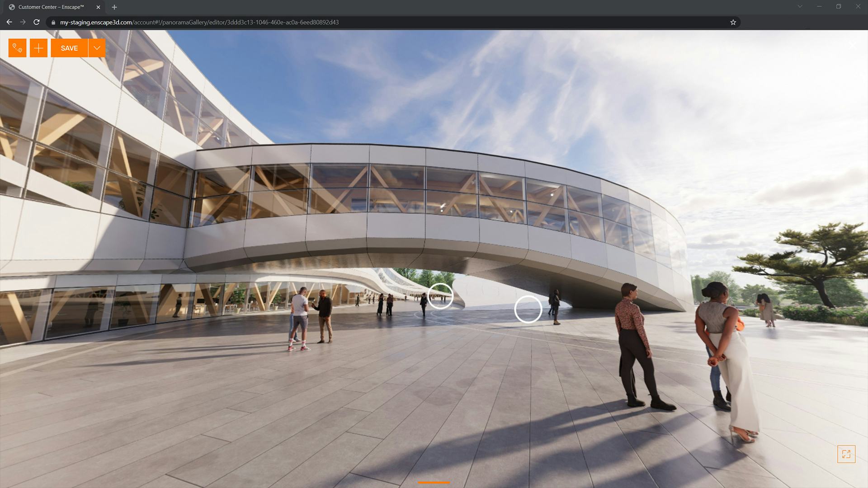Add a new hotspot with the plus icon
This screenshot has height=488, width=868.
pos(38,48)
